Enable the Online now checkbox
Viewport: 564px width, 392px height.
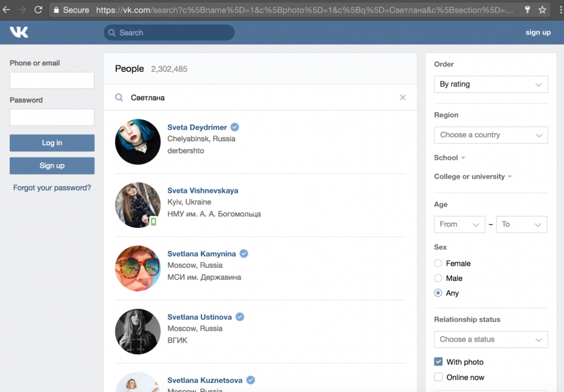coord(439,378)
